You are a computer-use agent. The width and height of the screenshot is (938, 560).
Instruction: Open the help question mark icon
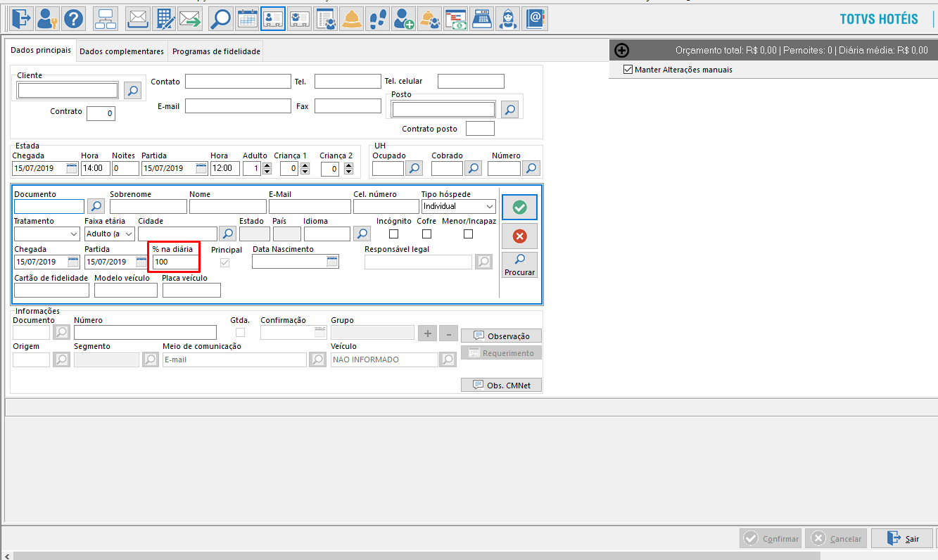tap(74, 18)
